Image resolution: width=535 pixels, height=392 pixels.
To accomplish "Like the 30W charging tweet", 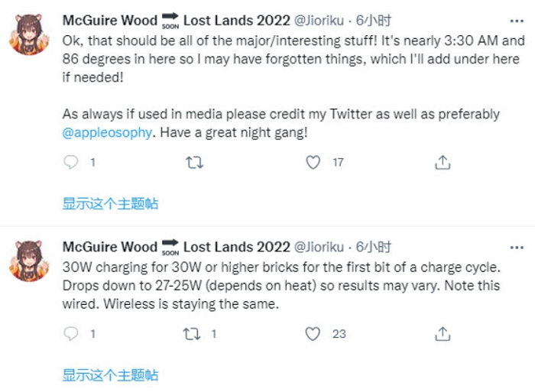I will tap(313, 333).
